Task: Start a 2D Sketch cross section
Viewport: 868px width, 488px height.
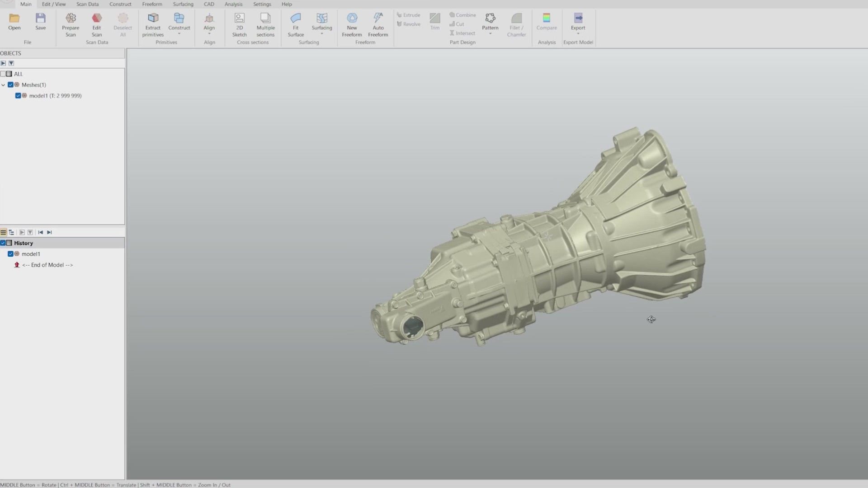Action: point(239,19)
